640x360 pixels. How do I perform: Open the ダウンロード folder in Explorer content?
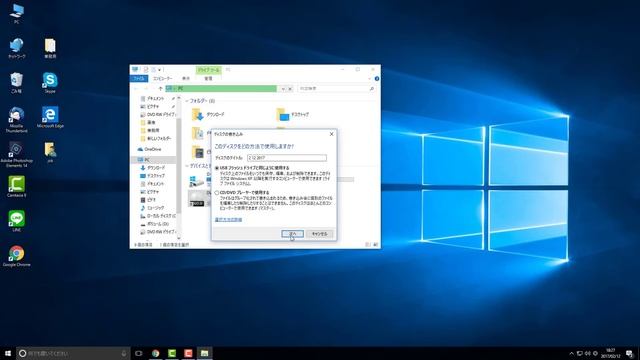(x=209, y=115)
